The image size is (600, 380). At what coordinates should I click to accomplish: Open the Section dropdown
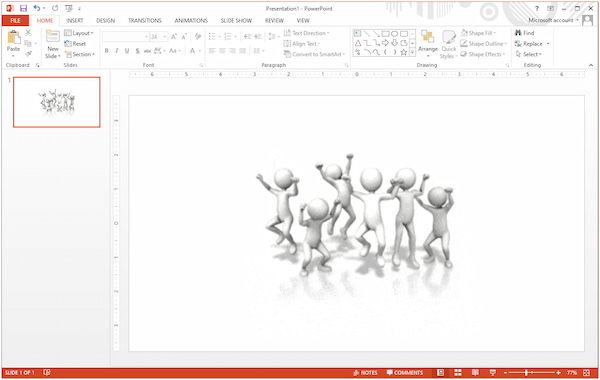pyautogui.click(x=80, y=54)
